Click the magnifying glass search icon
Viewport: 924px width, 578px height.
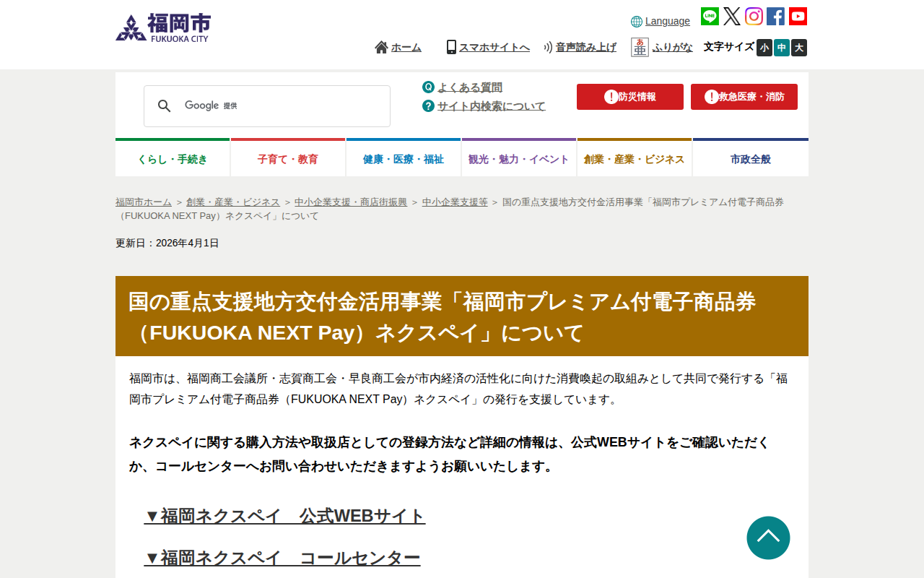165,106
